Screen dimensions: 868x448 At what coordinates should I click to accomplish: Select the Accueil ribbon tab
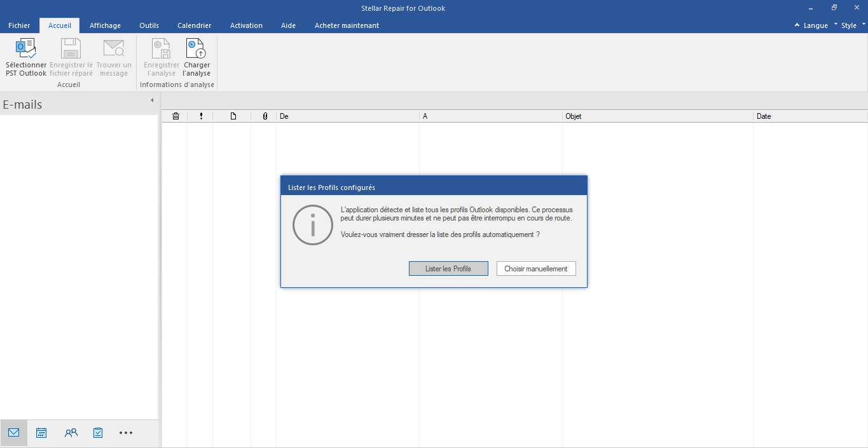click(x=60, y=25)
